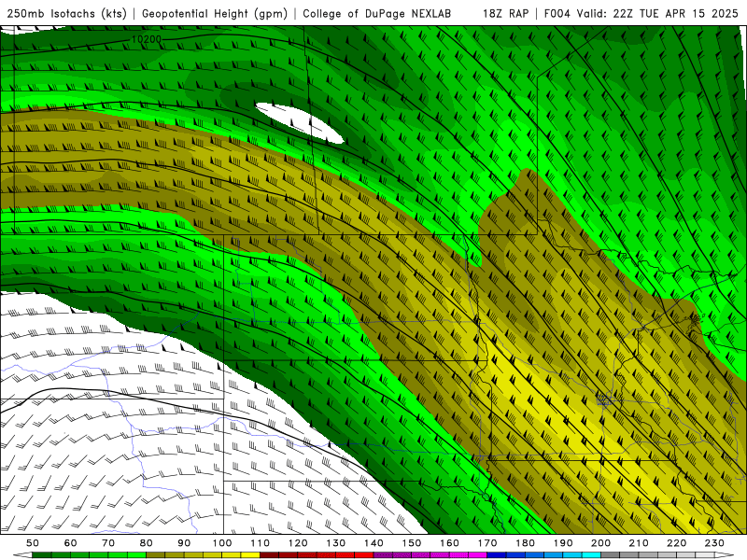Select the 70 label on the scale

coord(108,543)
